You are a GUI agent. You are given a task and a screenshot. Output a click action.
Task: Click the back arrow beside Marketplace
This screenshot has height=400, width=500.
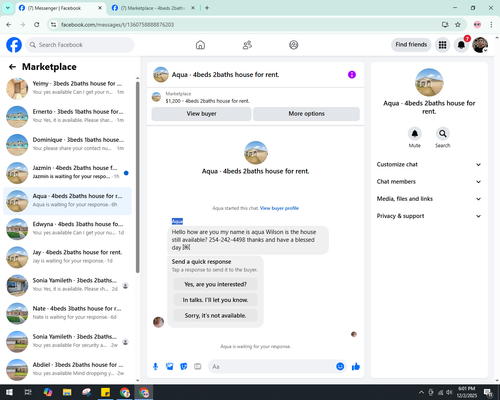click(x=12, y=67)
